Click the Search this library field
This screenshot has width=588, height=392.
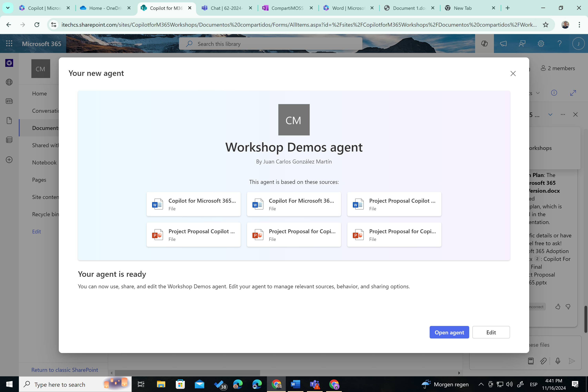(x=270, y=44)
